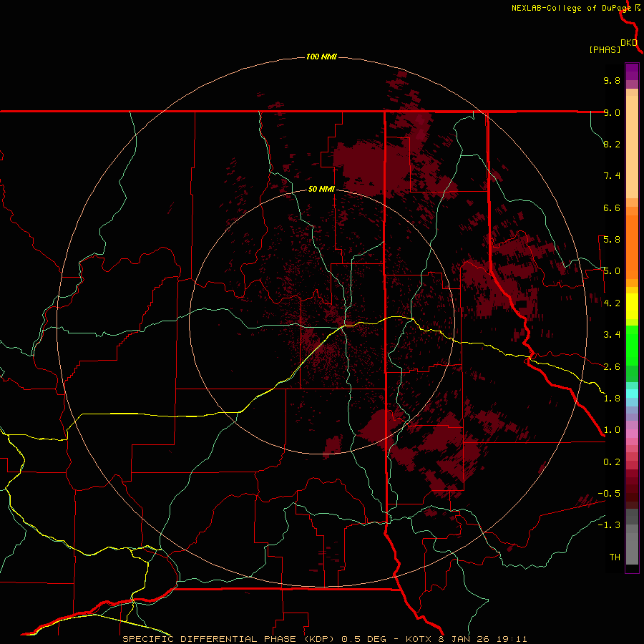The height and width of the screenshot is (644, 644).
Task: Click the 2.6 value on the color scale
Action: coord(612,367)
